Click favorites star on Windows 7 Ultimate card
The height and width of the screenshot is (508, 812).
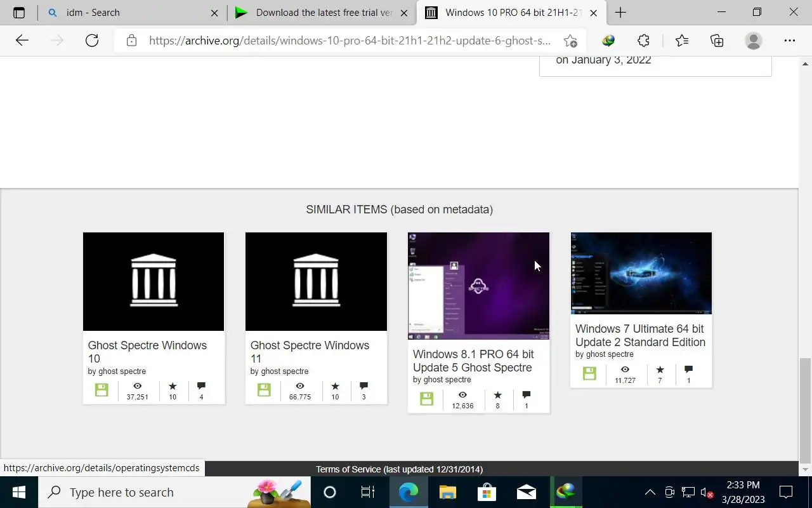click(x=660, y=370)
